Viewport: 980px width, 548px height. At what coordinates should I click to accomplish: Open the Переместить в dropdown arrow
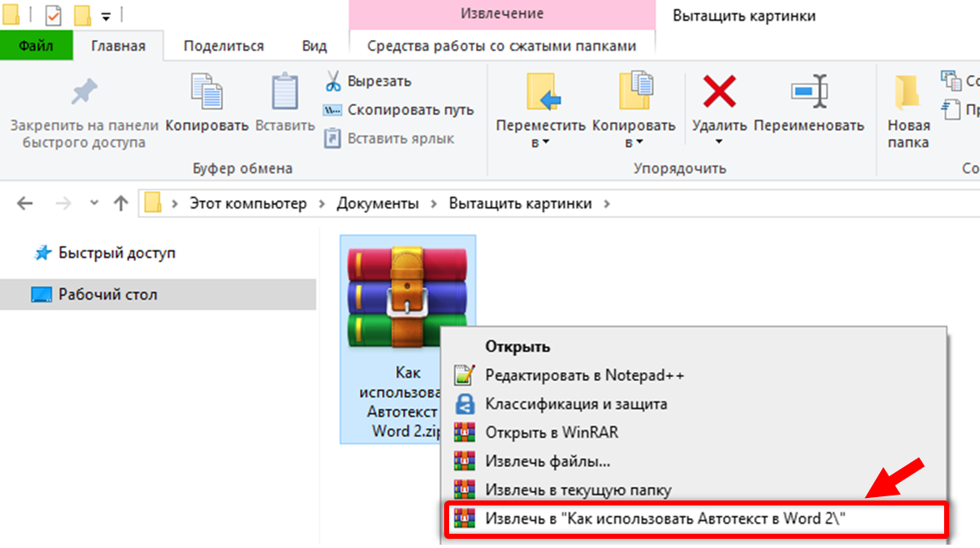point(546,143)
